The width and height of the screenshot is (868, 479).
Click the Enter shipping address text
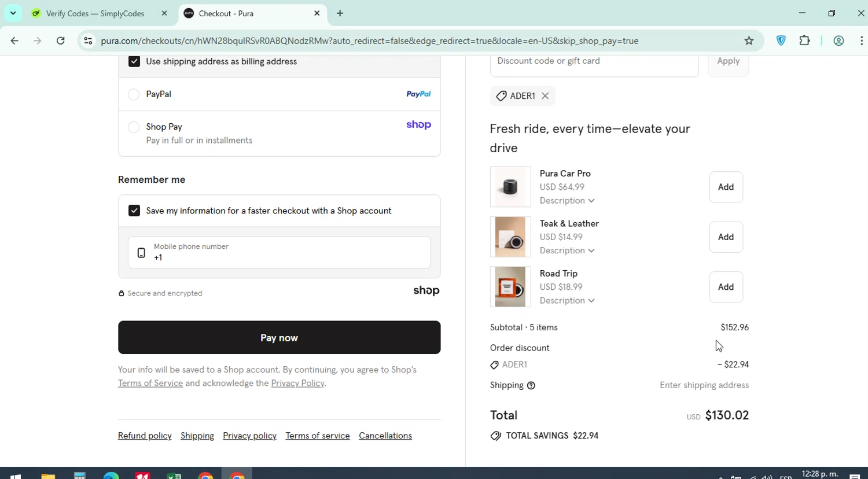(x=704, y=385)
